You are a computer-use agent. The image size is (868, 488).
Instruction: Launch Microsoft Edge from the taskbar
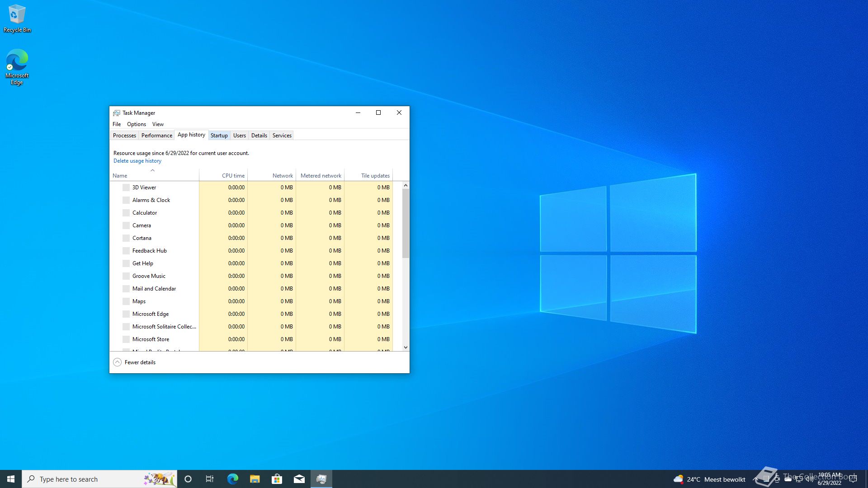coord(232,479)
